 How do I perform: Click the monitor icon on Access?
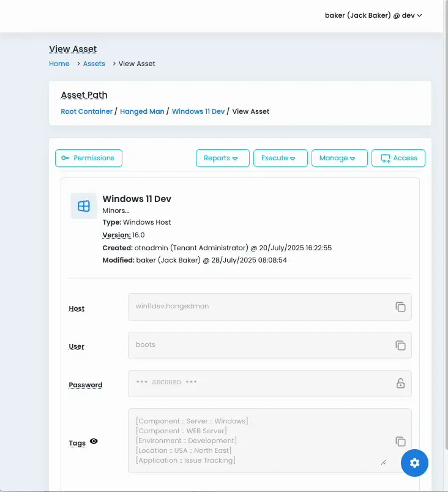point(386,158)
